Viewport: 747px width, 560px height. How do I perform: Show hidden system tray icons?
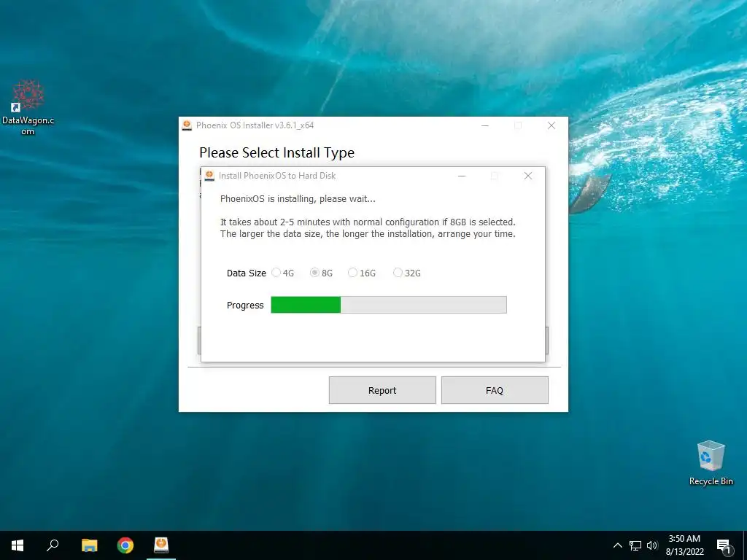click(617, 545)
